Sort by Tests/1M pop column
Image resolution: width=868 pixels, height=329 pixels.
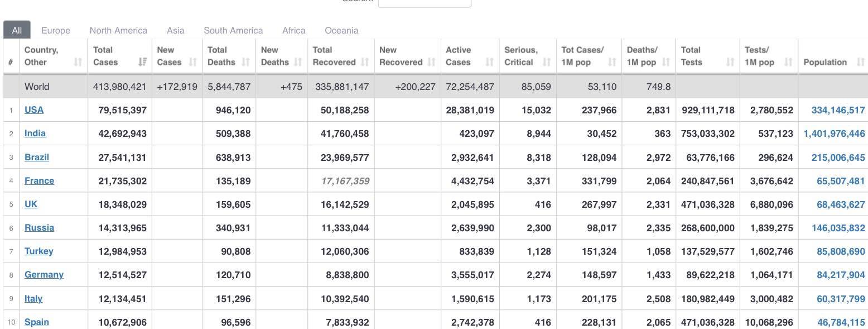click(769, 56)
